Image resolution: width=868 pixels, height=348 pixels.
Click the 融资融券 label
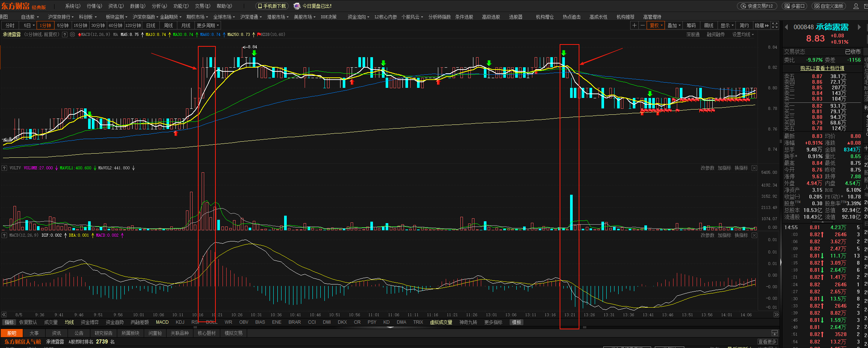(716, 34)
